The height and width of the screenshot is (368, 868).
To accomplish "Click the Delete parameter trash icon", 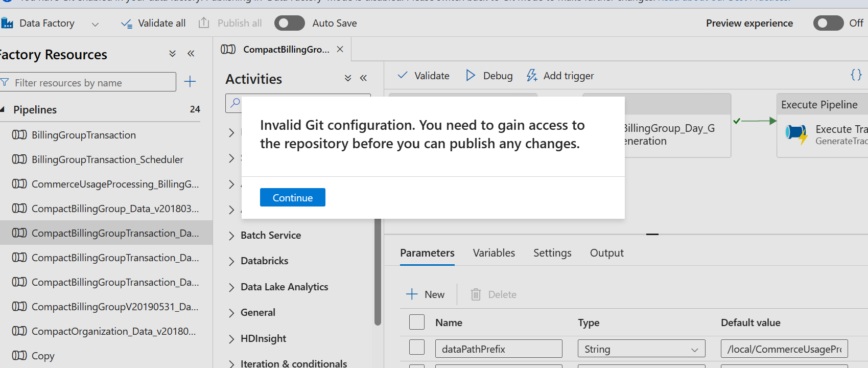I will pyautogui.click(x=476, y=294).
